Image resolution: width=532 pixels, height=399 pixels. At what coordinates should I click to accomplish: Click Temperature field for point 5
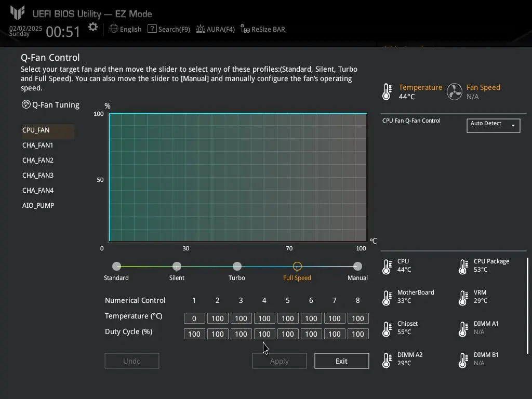(288, 318)
